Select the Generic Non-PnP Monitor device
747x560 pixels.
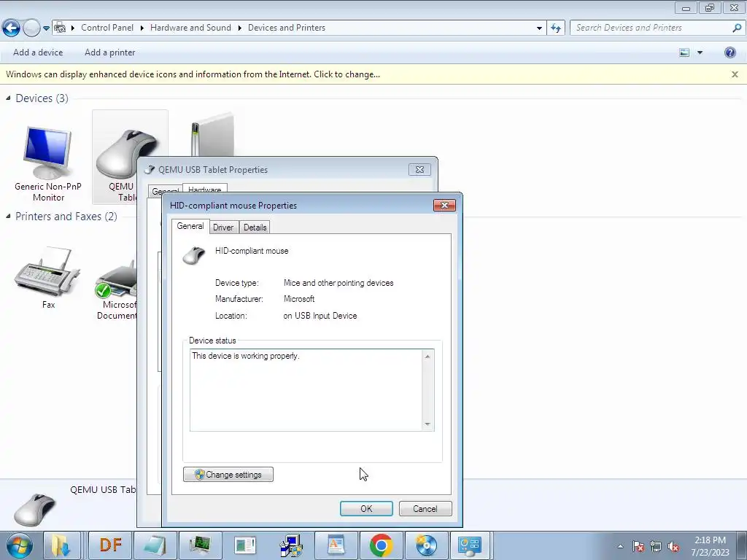(x=48, y=164)
